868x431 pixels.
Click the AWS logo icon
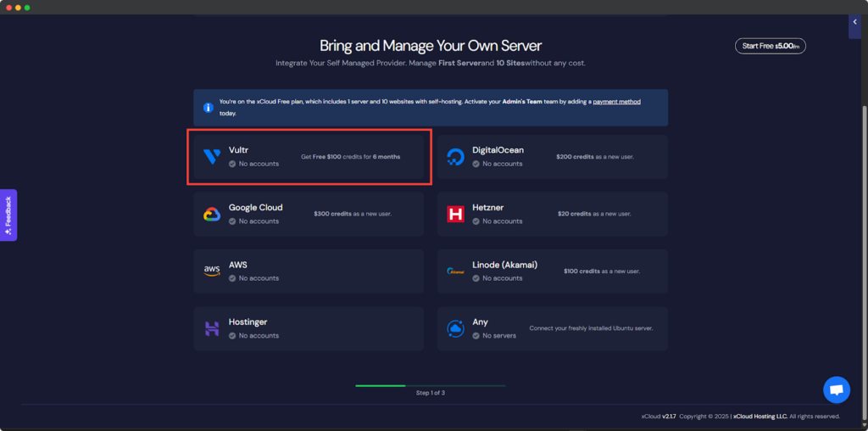[x=212, y=271]
